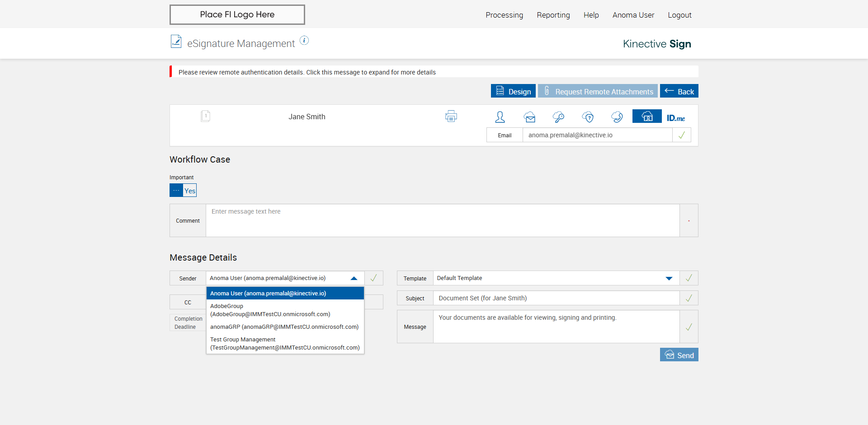
Task: Collapse the Sender dropdown arrow
Action: pos(354,278)
